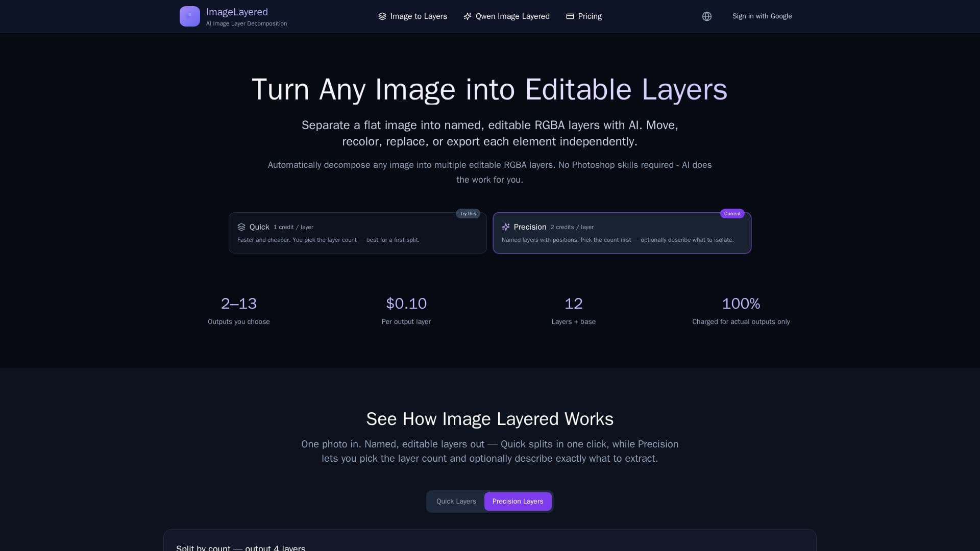Click 'Per output layer' label
This screenshot has width=980, height=551.
(406, 321)
